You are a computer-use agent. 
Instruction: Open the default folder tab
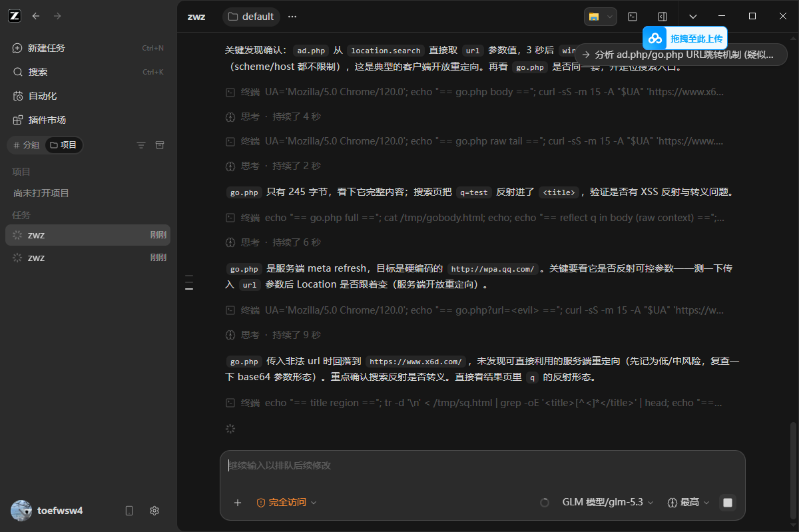(251, 17)
